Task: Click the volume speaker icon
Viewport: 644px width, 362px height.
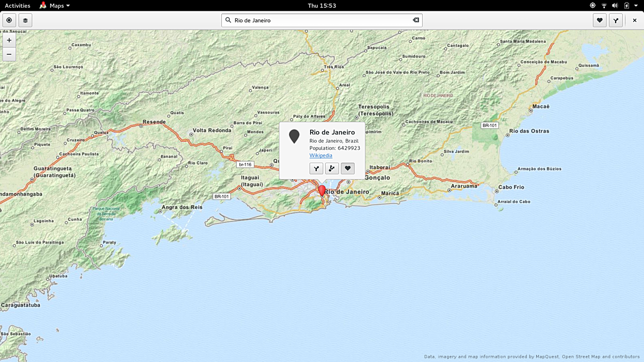Action: (615, 6)
